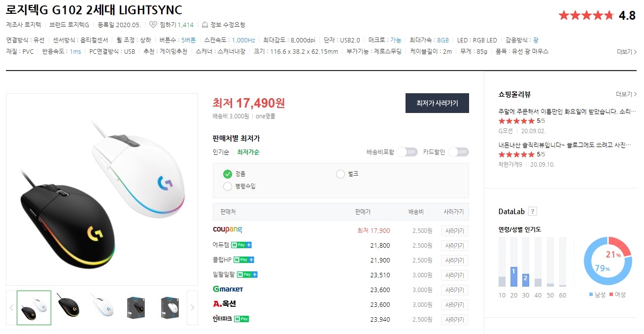Click 사러가기 for the Coupang row
The height and width of the screenshot is (334, 644).
click(x=454, y=231)
